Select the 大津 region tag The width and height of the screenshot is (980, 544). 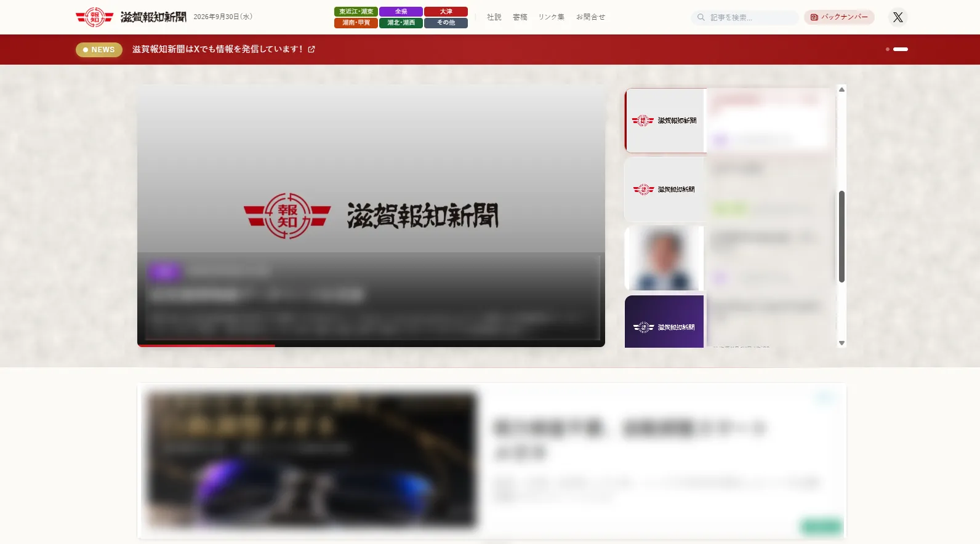(446, 12)
